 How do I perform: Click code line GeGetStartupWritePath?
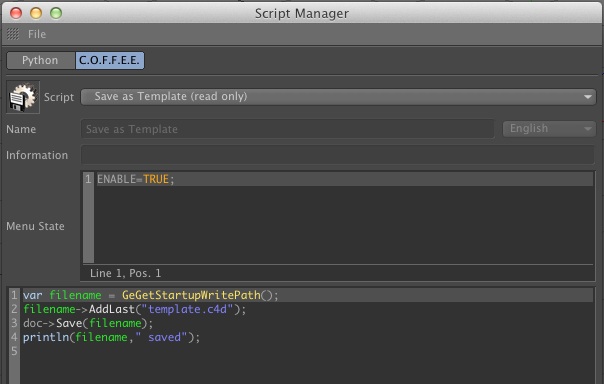pos(307,295)
